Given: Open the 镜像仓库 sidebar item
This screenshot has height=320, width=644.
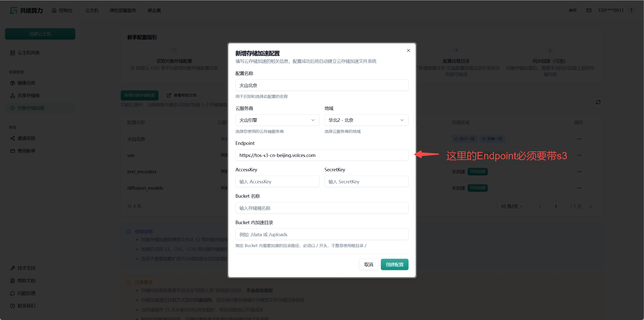Looking at the screenshot, I should pyautogui.click(x=26, y=83).
